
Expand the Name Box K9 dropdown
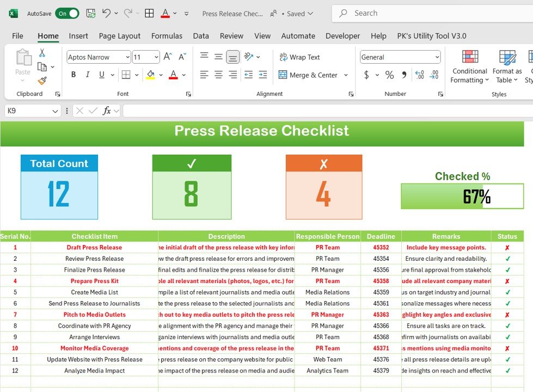click(55, 111)
